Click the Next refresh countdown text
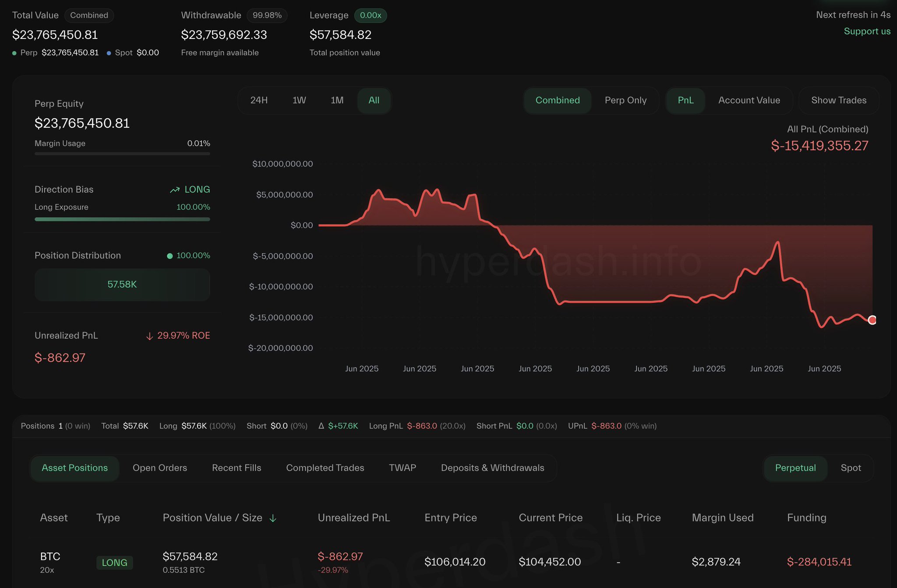 (853, 15)
